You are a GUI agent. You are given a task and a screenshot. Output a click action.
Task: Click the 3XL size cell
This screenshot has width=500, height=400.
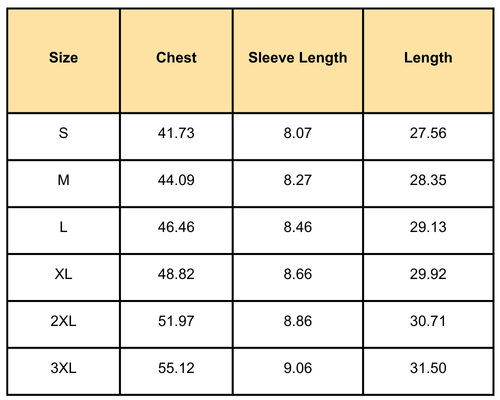tap(63, 372)
